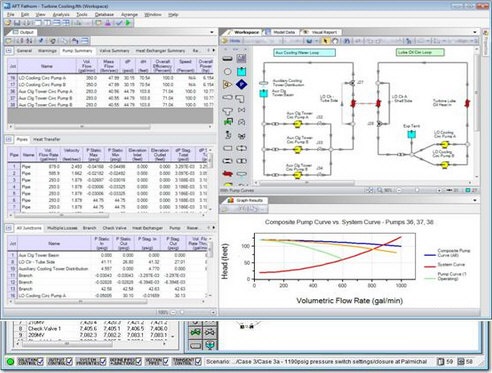
Task: Toggle the Solution Control status checkbox
Action: pyautogui.click(x=41, y=362)
